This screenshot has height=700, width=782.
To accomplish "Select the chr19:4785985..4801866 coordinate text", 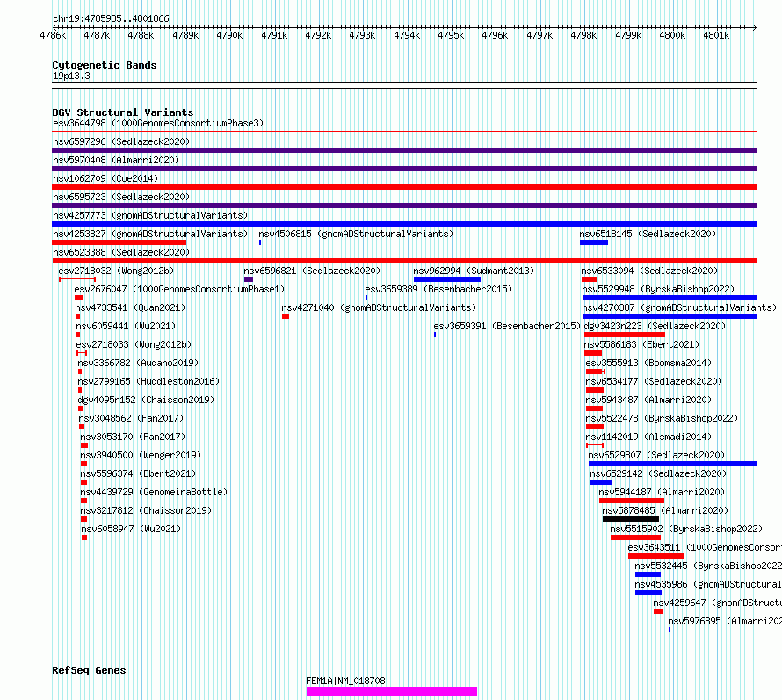I will click(x=111, y=19).
